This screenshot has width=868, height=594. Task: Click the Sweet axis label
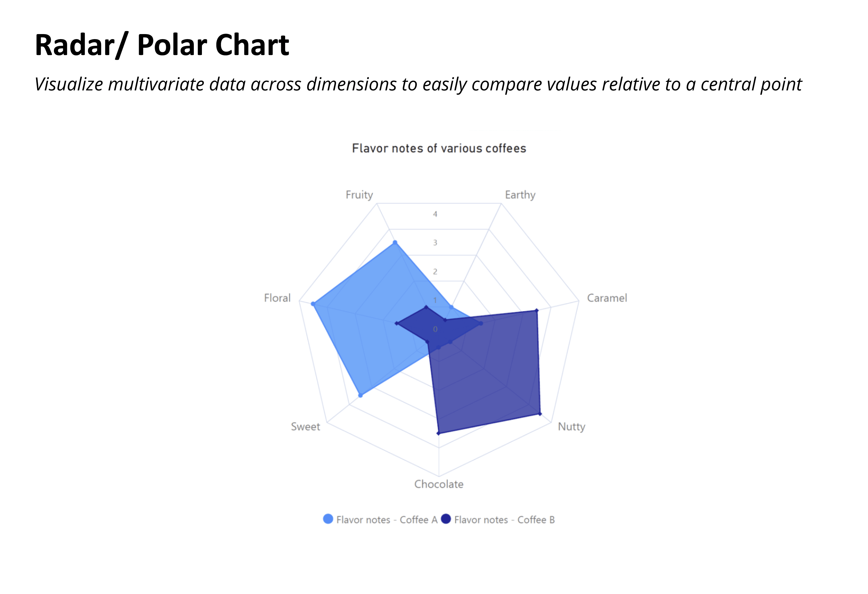(x=306, y=427)
